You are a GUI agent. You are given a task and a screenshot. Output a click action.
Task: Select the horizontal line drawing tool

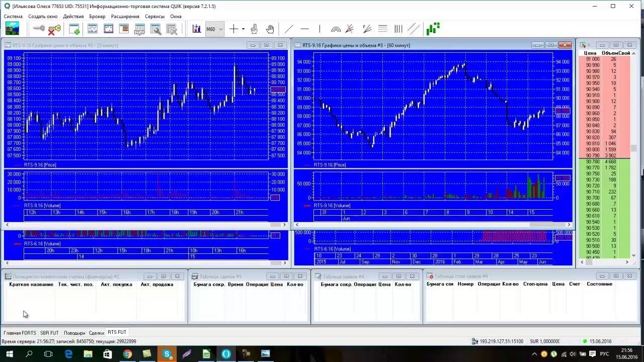pos(304,29)
